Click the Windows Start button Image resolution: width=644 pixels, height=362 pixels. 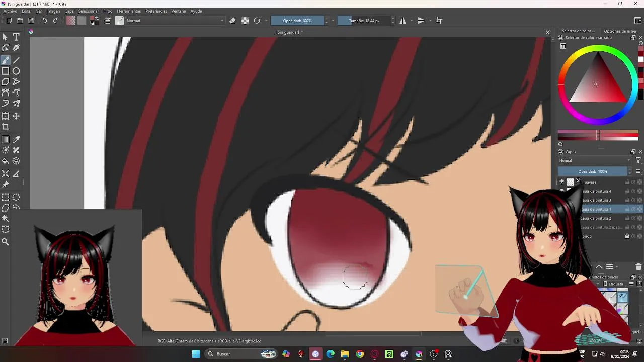click(x=196, y=354)
